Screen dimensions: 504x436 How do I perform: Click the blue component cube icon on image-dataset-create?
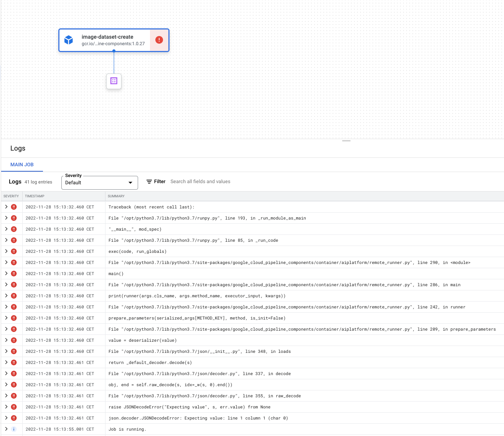[x=69, y=40]
